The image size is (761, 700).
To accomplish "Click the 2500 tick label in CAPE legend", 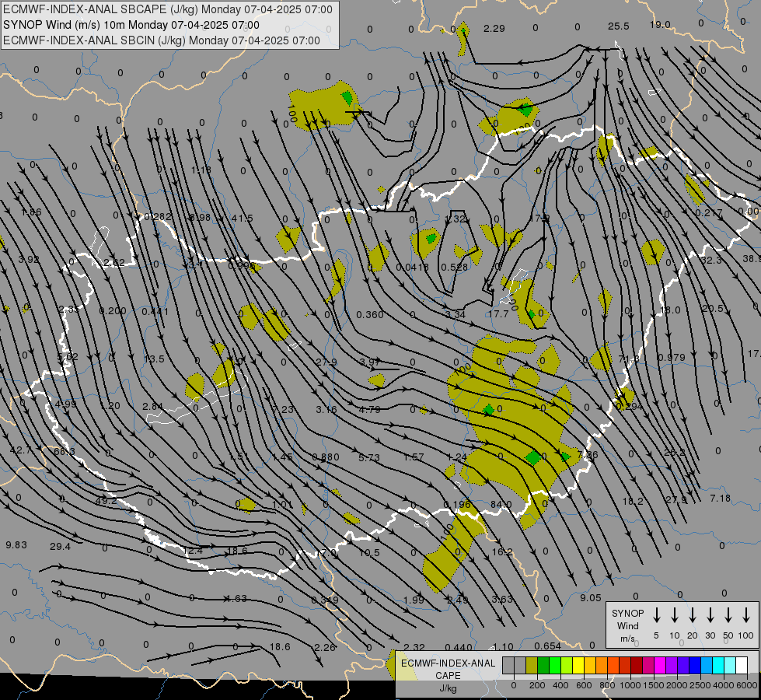I will 700,685.
